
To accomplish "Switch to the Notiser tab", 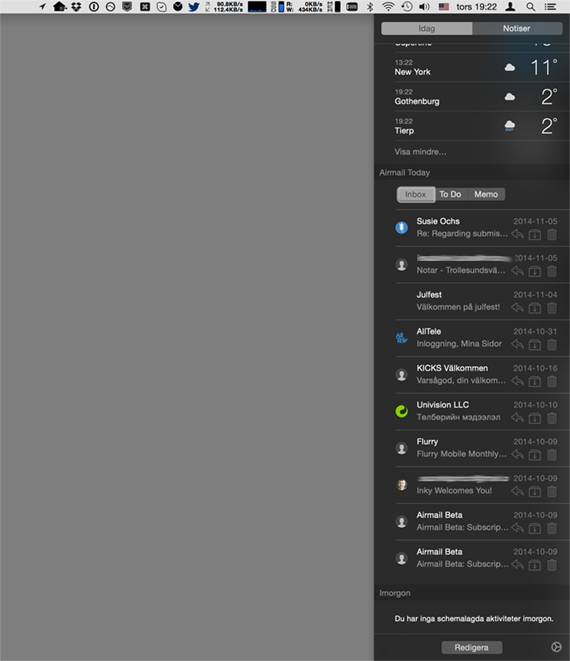I will 517,28.
